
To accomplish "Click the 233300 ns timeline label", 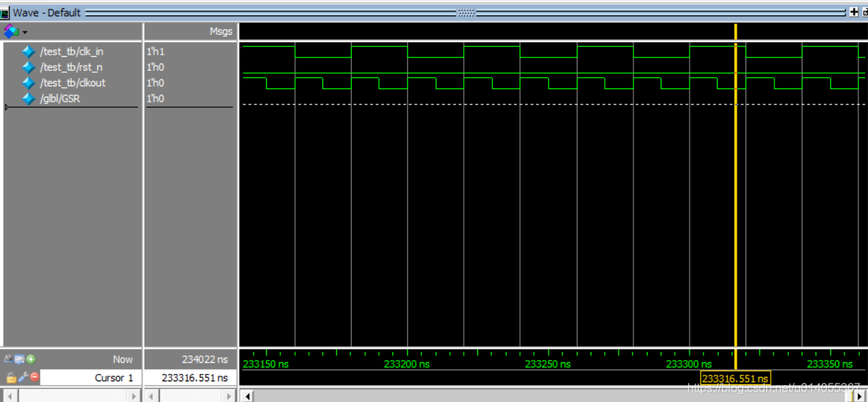I will click(689, 364).
